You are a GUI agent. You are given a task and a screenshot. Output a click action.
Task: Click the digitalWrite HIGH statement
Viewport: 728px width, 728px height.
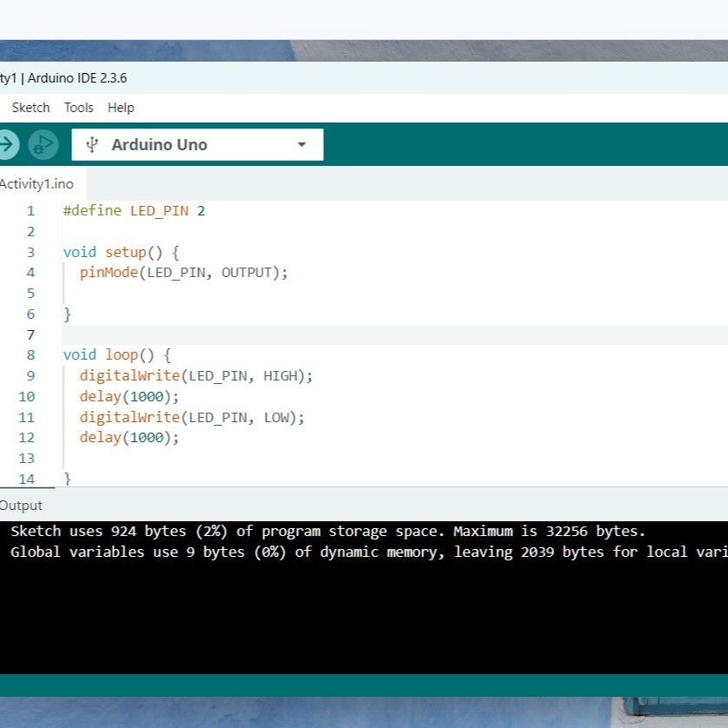[x=195, y=375]
